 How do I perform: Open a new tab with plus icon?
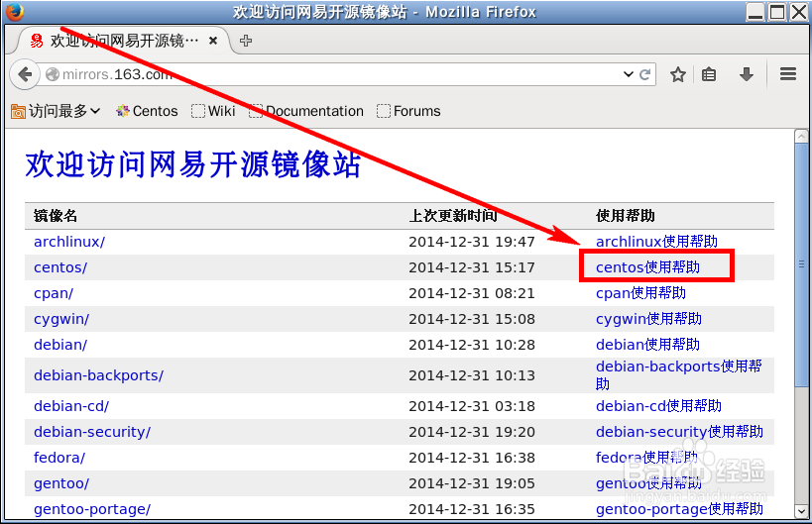246,41
